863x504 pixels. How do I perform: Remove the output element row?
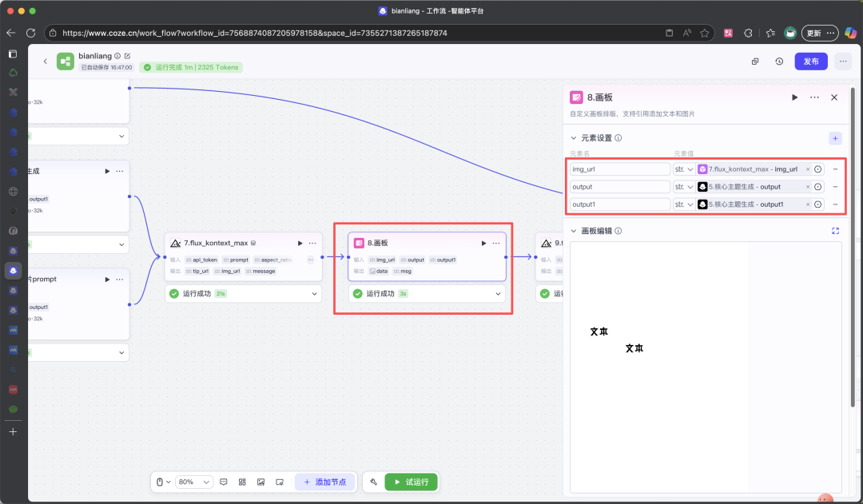tap(835, 187)
